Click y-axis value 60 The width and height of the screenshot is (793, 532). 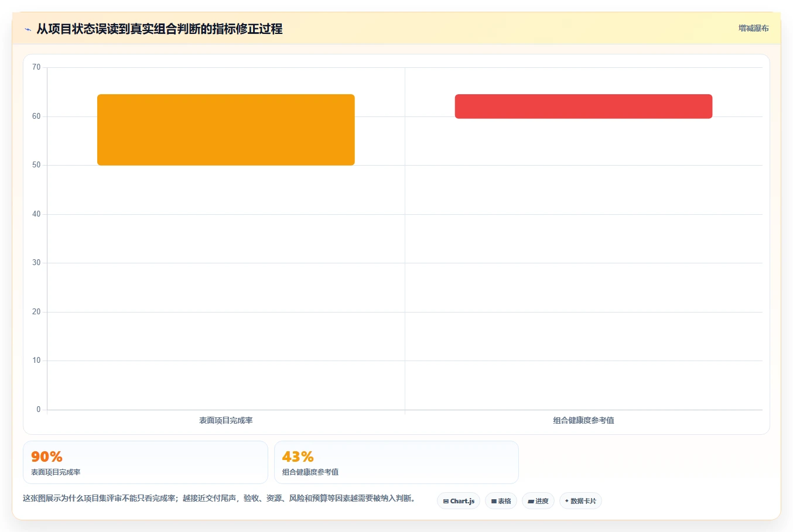(x=36, y=116)
